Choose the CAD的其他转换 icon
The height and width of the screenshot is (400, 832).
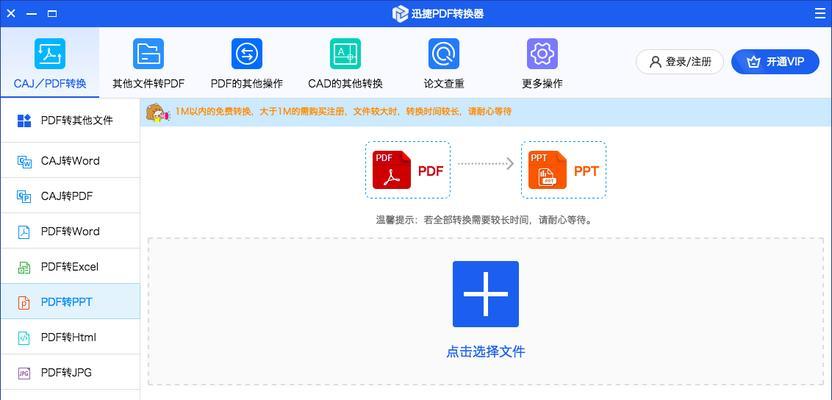[x=345, y=54]
